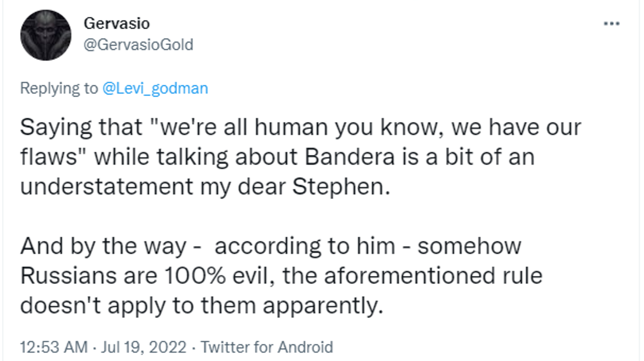Click the @GervasioGold handle
Viewport: 644px width, 361px height.
(138, 45)
